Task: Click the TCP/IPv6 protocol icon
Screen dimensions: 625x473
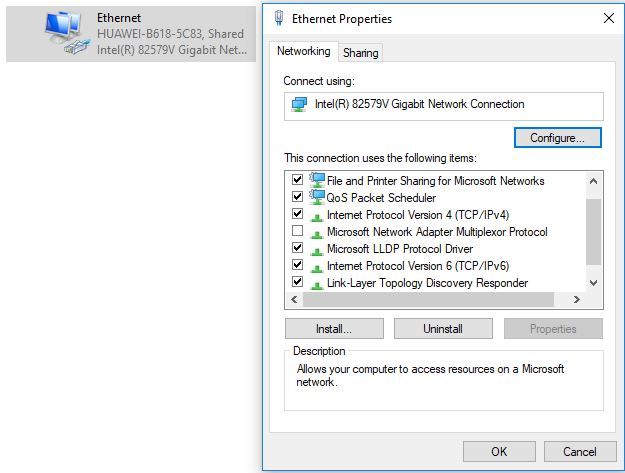Action: pos(317,268)
